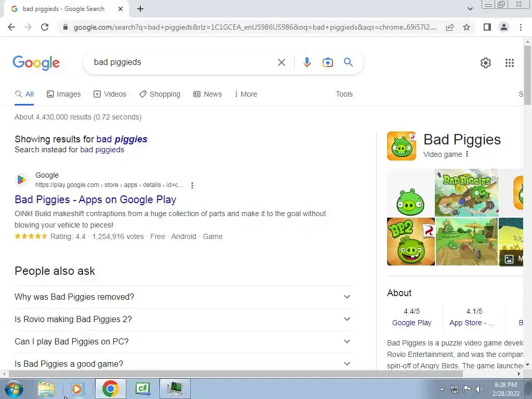Open the More search filters dropdown

(246, 95)
